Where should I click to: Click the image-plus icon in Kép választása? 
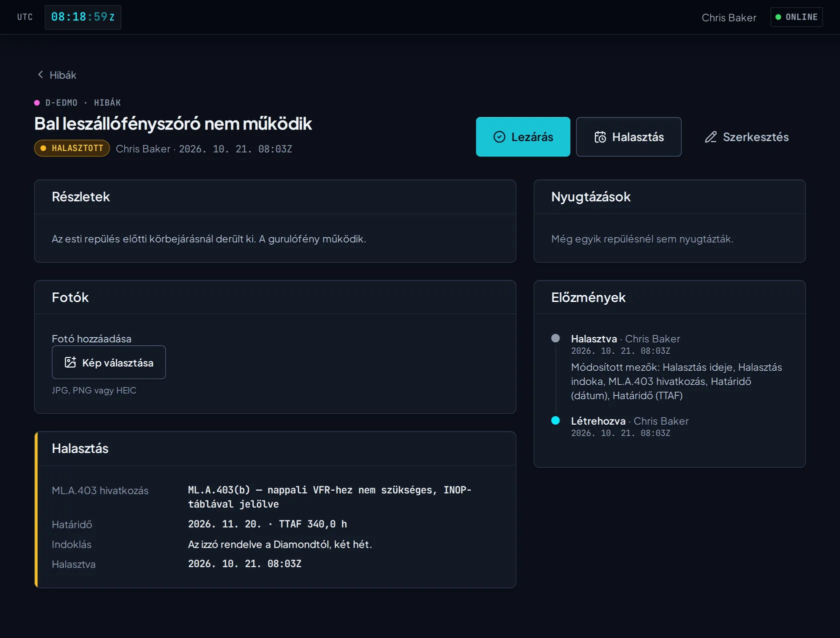pos(70,362)
